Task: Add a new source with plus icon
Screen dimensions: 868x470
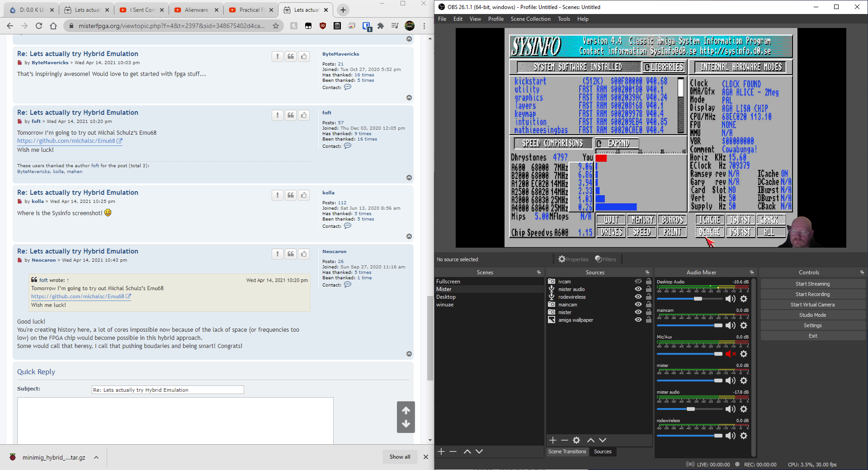Action: coord(552,440)
